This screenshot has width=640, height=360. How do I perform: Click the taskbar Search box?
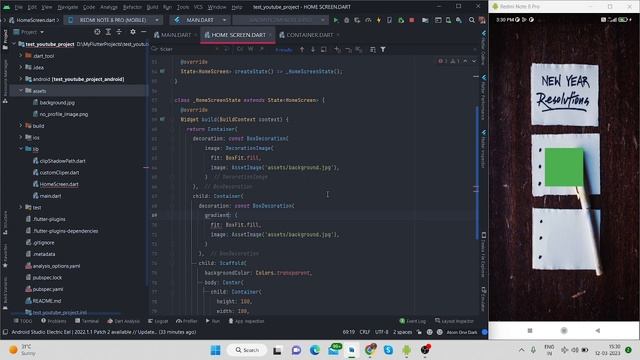[247, 350]
